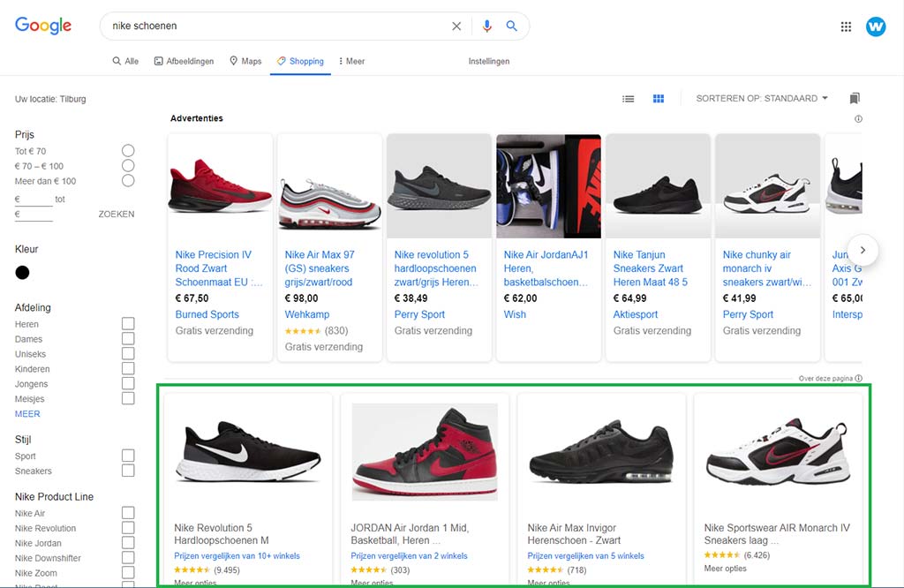Open Over deze pagina link
The image size is (904, 588).
pos(825,378)
